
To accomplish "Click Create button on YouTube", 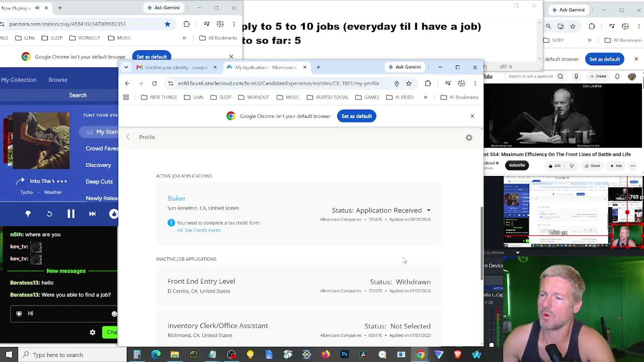I will pyautogui.click(x=598, y=76).
